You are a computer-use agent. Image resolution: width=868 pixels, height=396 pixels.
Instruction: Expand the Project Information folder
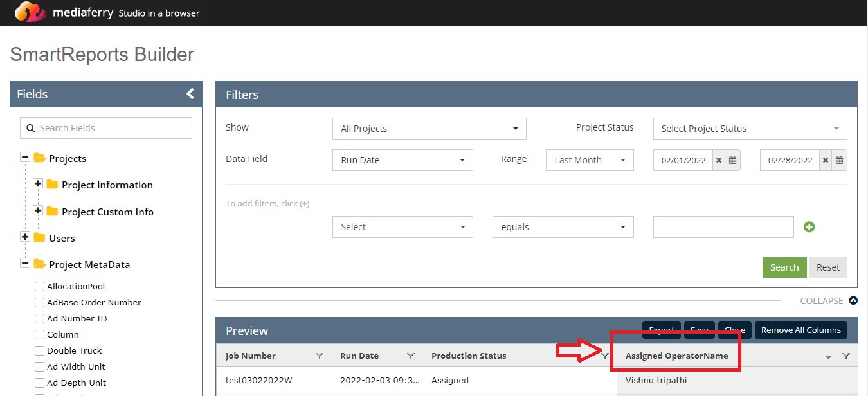pos(38,184)
